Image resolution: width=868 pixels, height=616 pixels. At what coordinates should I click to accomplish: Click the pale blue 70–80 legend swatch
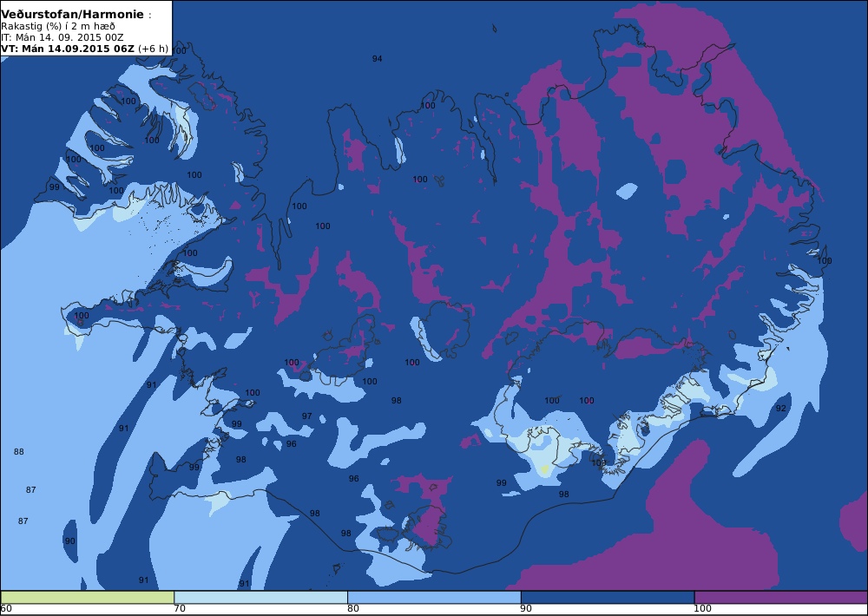pyautogui.click(x=260, y=597)
